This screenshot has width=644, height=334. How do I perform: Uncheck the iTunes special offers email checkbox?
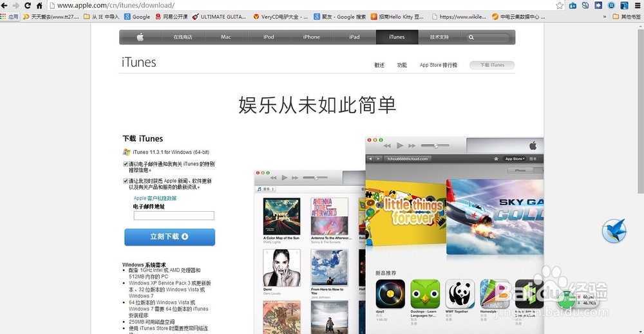tap(126, 164)
